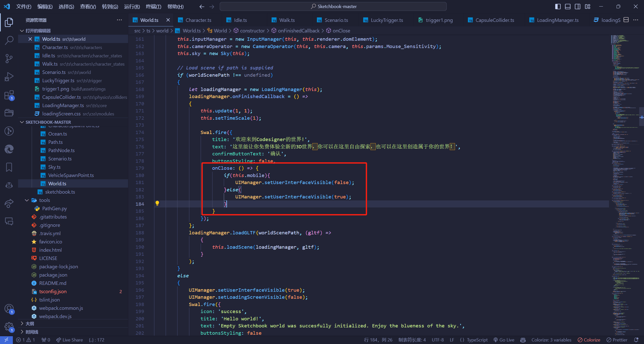The width and height of the screenshot is (644, 344).
Task: Click the editor minimap
Action: click(625, 185)
